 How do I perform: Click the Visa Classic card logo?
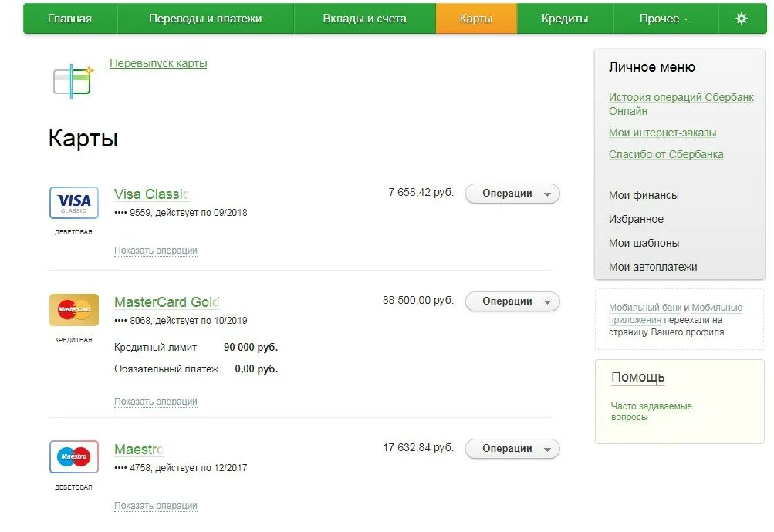[x=74, y=203]
